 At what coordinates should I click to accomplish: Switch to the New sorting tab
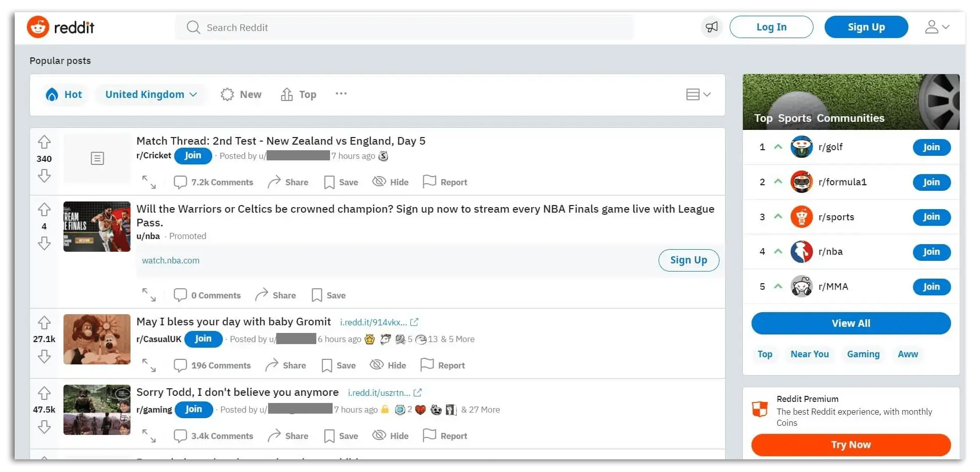240,94
